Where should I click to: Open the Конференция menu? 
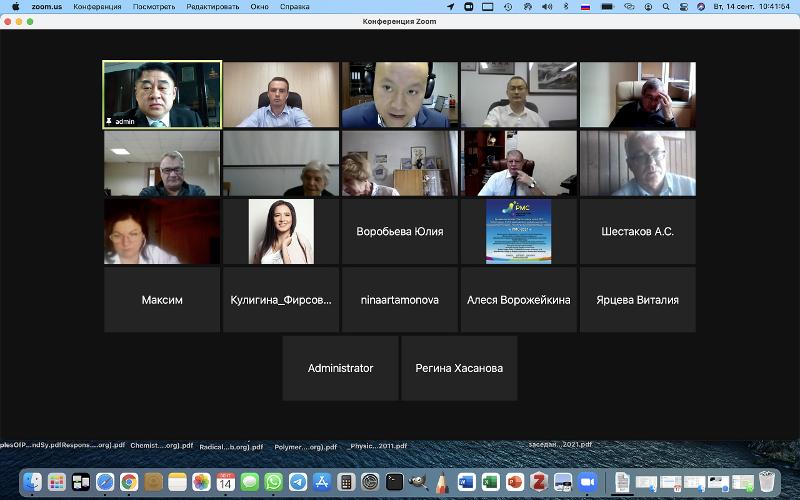coord(97,6)
